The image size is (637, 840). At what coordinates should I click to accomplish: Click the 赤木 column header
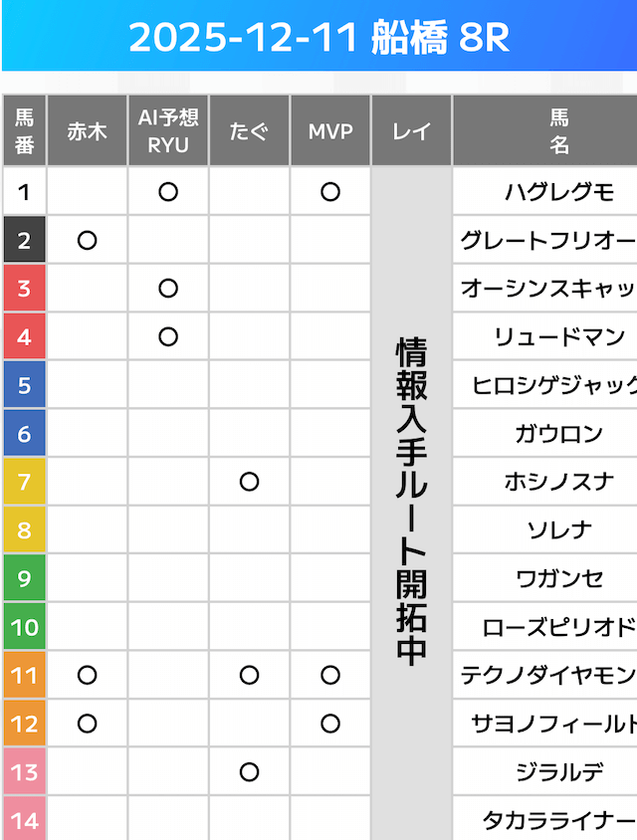click(87, 130)
